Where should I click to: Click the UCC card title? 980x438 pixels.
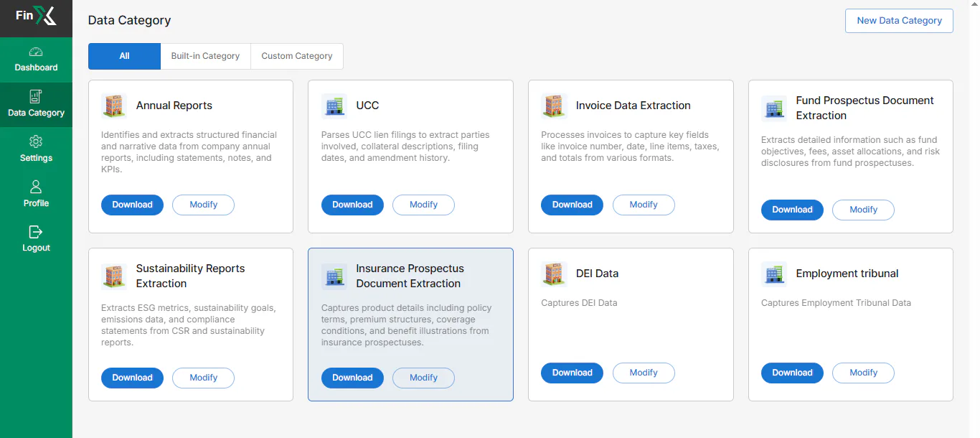(367, 106)
